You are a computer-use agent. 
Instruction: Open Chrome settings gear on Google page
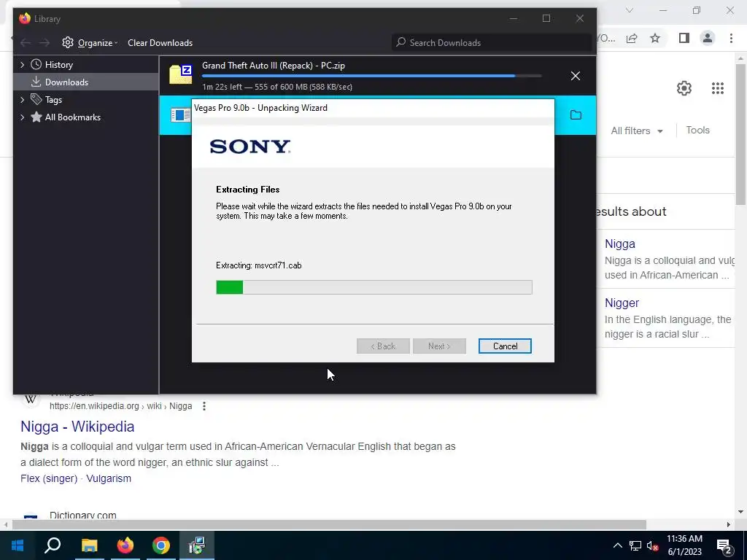pos(684,88)
